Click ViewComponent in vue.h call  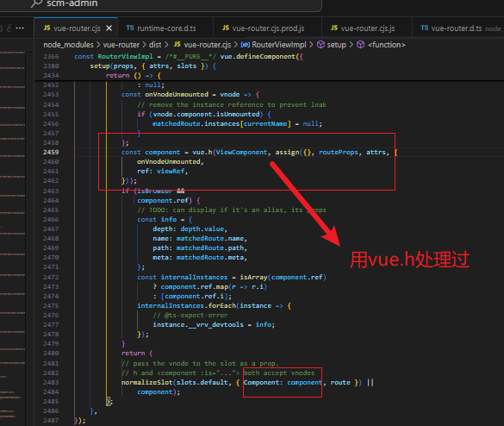[x=241, y=152]
